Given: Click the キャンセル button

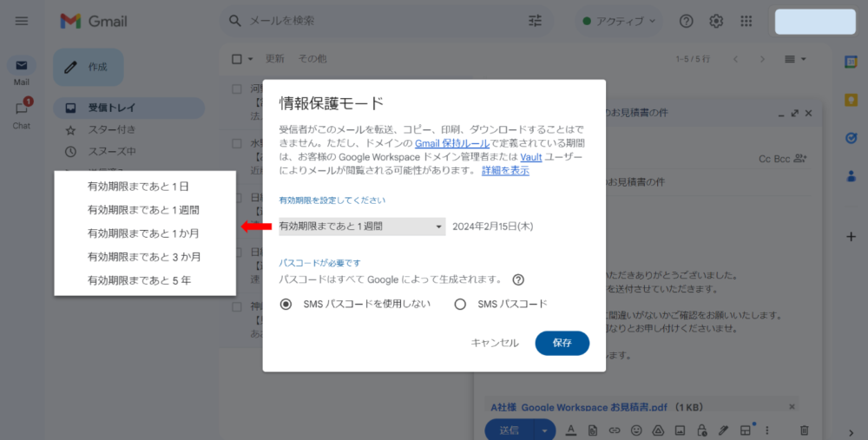Looking at the screenshot, I should [x=495, y=343].
